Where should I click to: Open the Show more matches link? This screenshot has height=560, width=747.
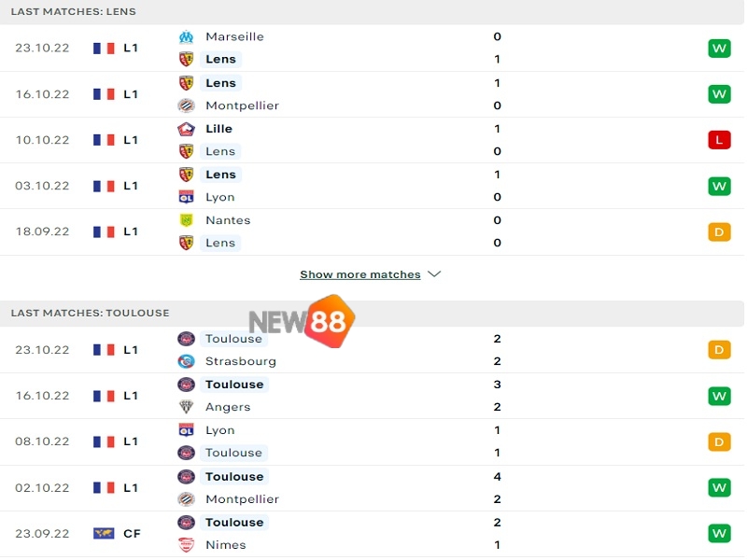tap(360, 274)
